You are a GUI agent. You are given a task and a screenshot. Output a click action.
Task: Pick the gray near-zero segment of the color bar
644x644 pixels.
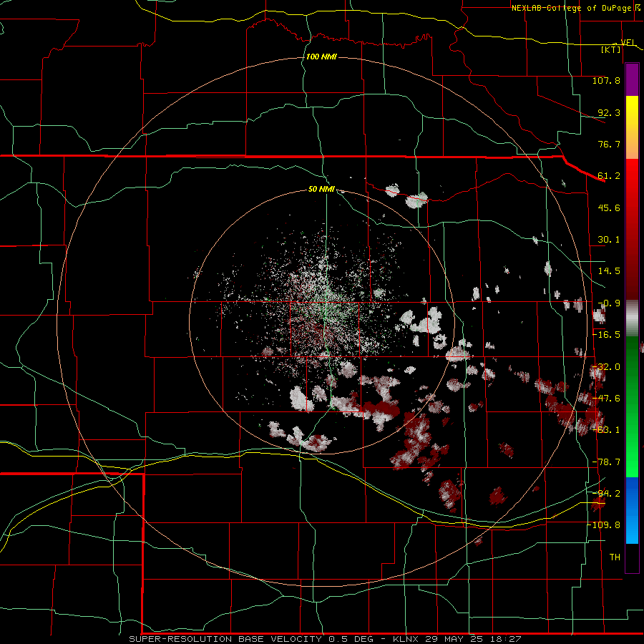(x=632, y=318)
